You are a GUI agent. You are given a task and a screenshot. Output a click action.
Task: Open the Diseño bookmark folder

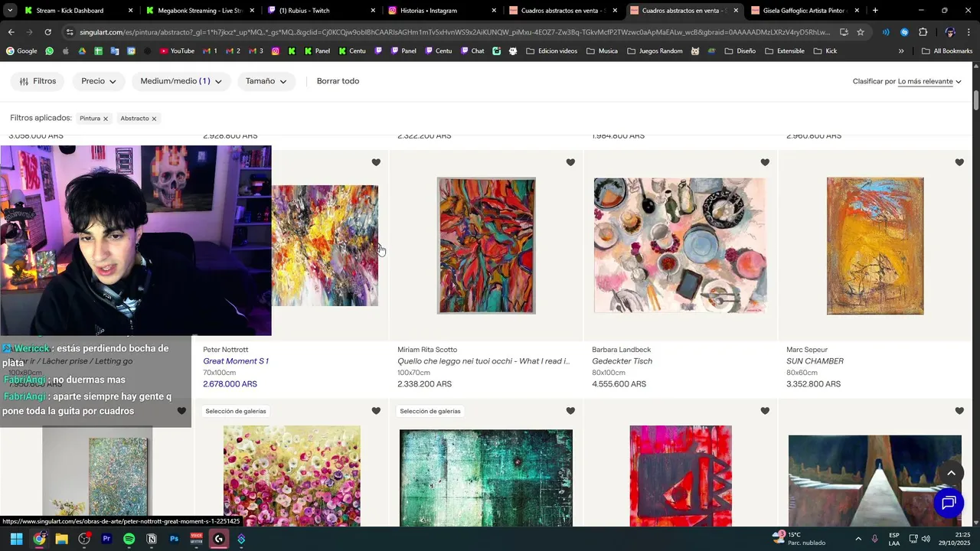point(739,51)
